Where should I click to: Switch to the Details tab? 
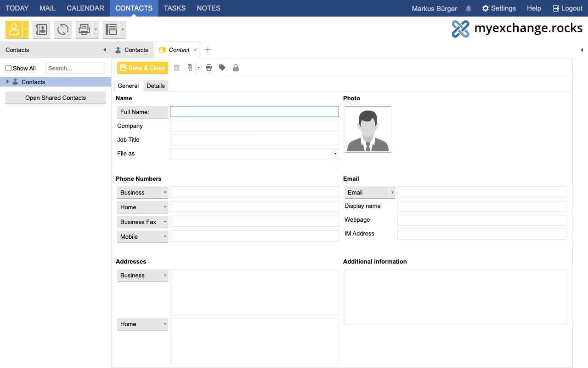click(156, 86)
